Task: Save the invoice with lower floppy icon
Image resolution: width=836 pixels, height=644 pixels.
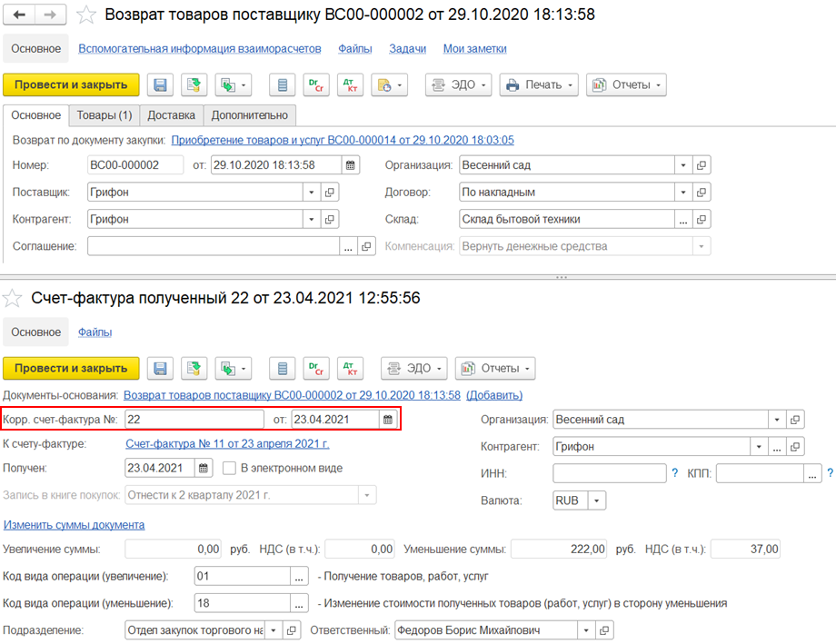Action: click(160, 369)
